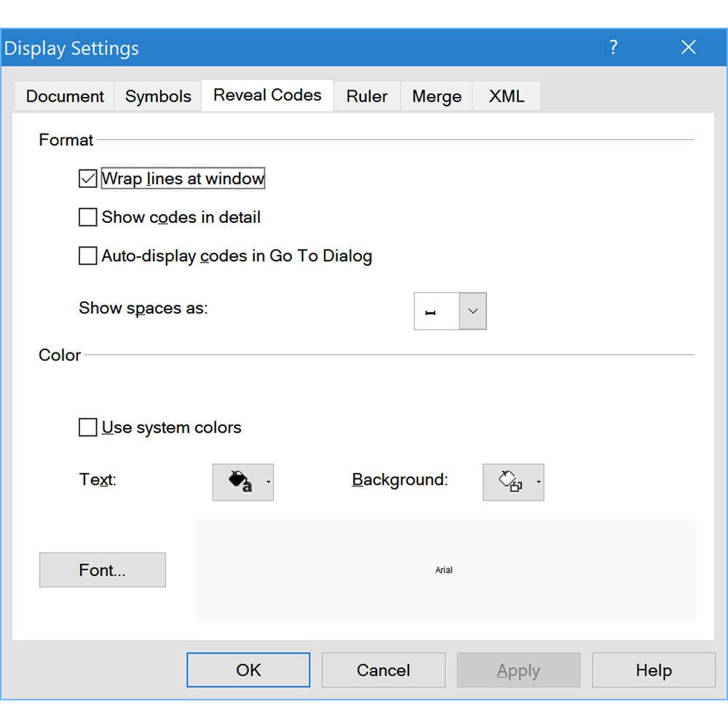Open the Font... dialog button
The image size is (728, 728).
coord(103,570)
